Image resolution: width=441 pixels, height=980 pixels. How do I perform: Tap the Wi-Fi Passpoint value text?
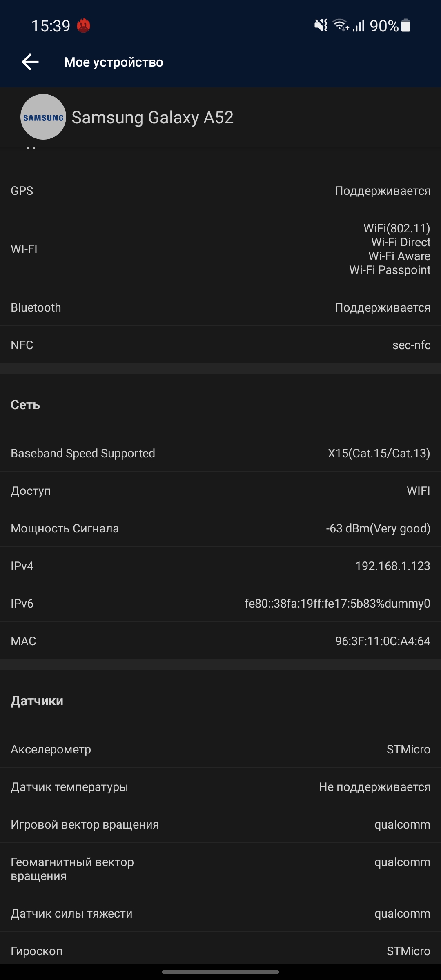click(390, 270)
